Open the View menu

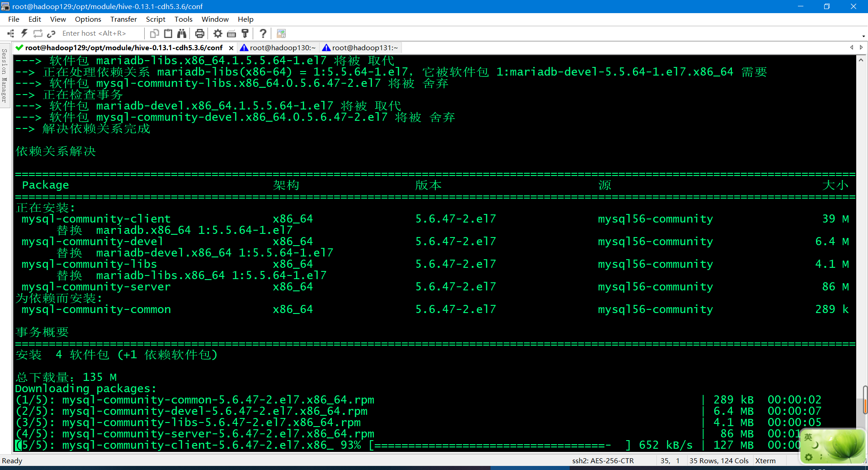click(58, 19)
